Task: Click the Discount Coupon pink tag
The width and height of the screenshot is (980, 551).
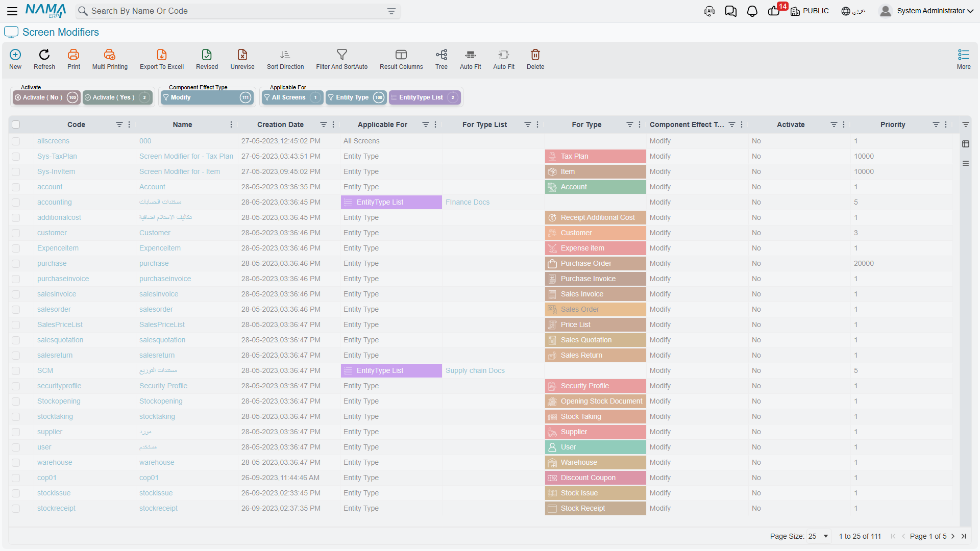Action: coord(596,478)
